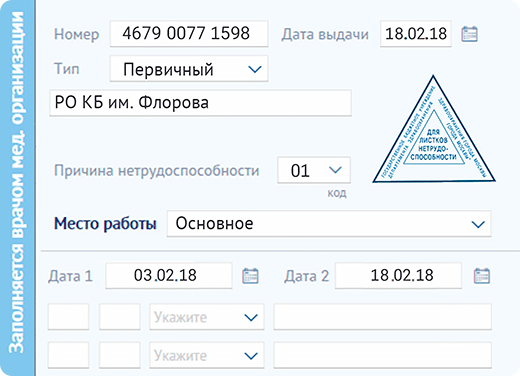This screenshot has width=520, height=376.
Task: Click the код caption under the code dropdown
Action: tap(337, 193)
